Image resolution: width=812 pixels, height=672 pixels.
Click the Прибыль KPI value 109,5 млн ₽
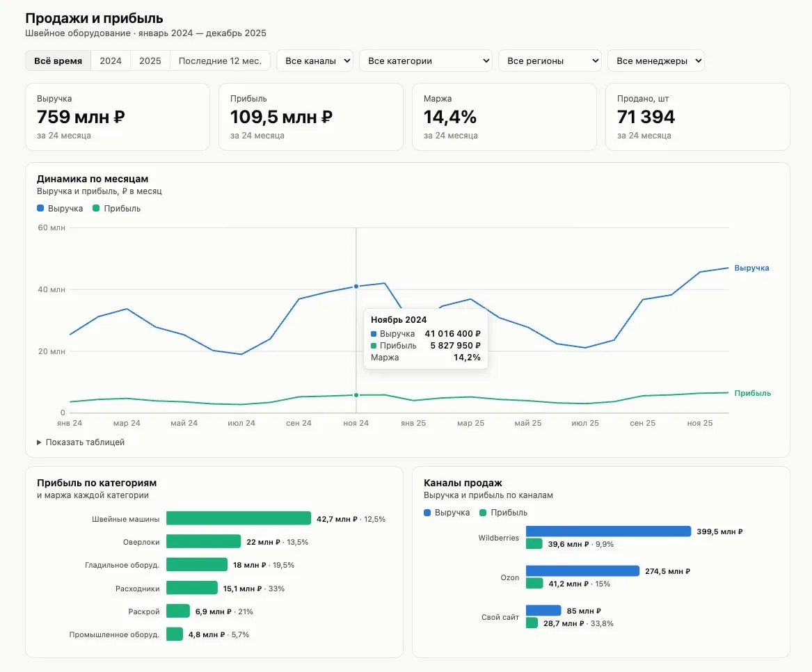(x=281, y=117)
